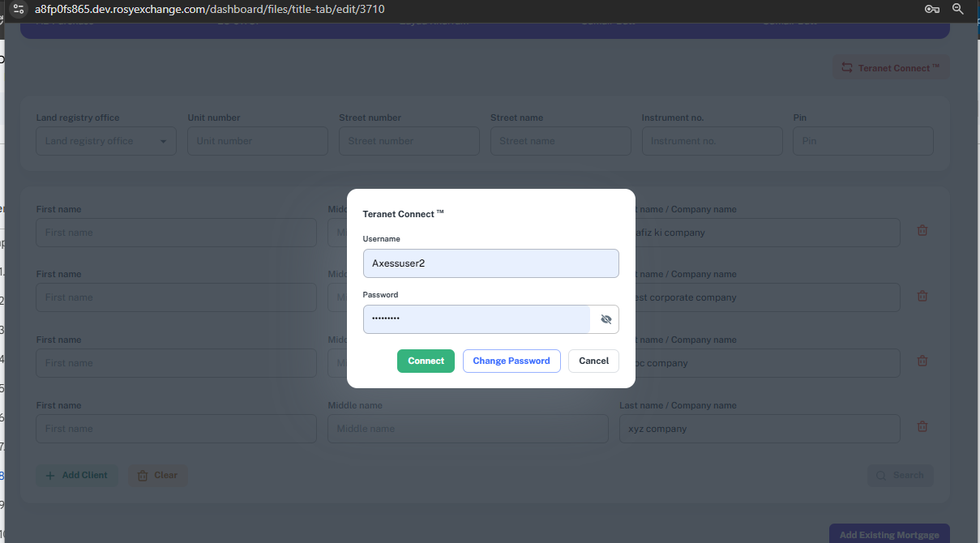
Task: Focus the Password input field
Action: coord(477,319)
